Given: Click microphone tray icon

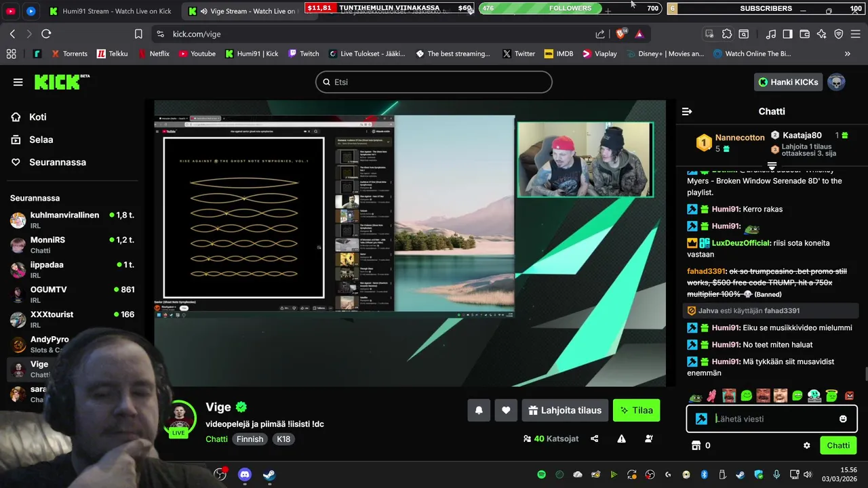Looking at the screenshot, I should click(x=776, y=474).
